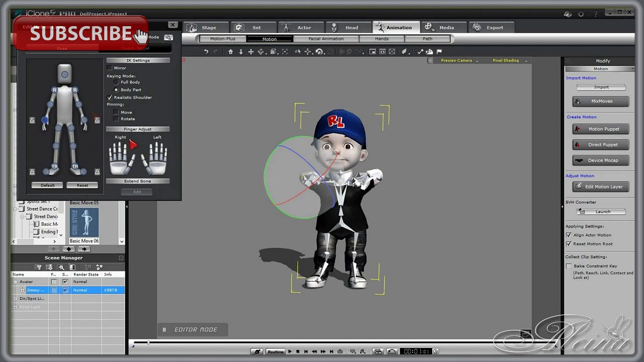Screen dimensions: 644x362
Task: Switch to Hands sub-tab
Action: (381, 39)
